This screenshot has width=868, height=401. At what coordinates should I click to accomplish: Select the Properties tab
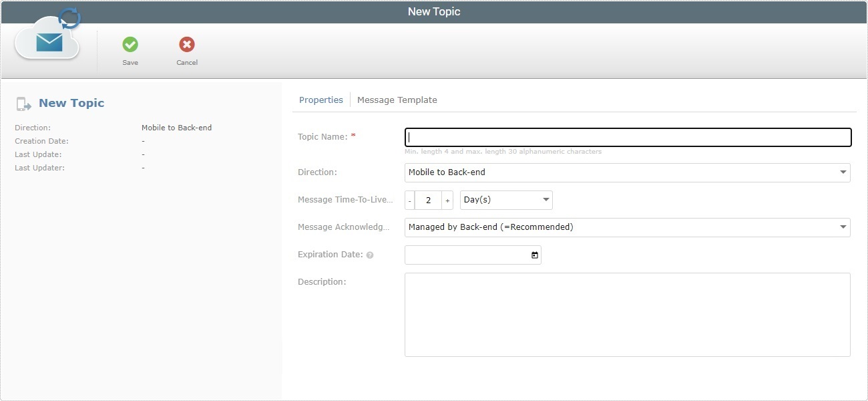click(x=321, y=100)
